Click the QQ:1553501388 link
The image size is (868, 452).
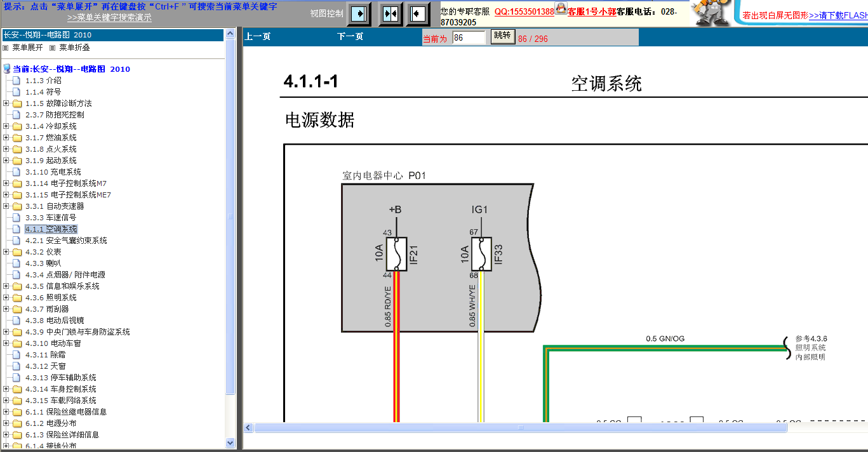pyautogui.click(x=524, y=11)
